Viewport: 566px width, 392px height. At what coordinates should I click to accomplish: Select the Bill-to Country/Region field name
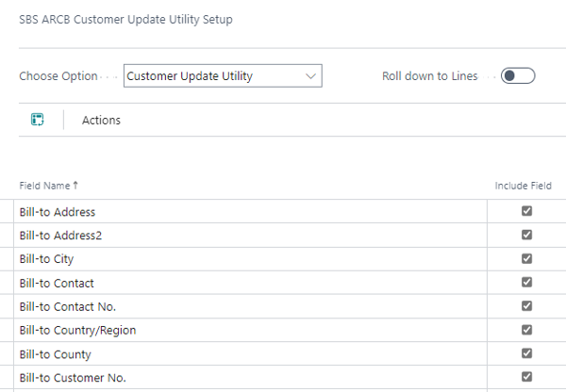pos(77,331)
